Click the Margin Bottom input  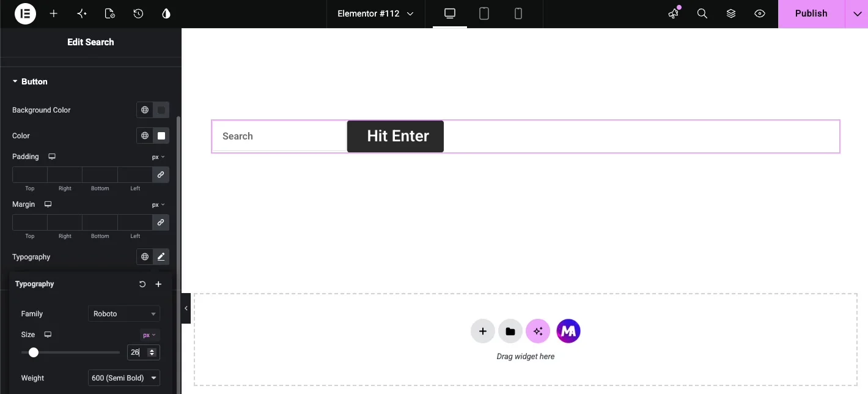click(100, 222)
